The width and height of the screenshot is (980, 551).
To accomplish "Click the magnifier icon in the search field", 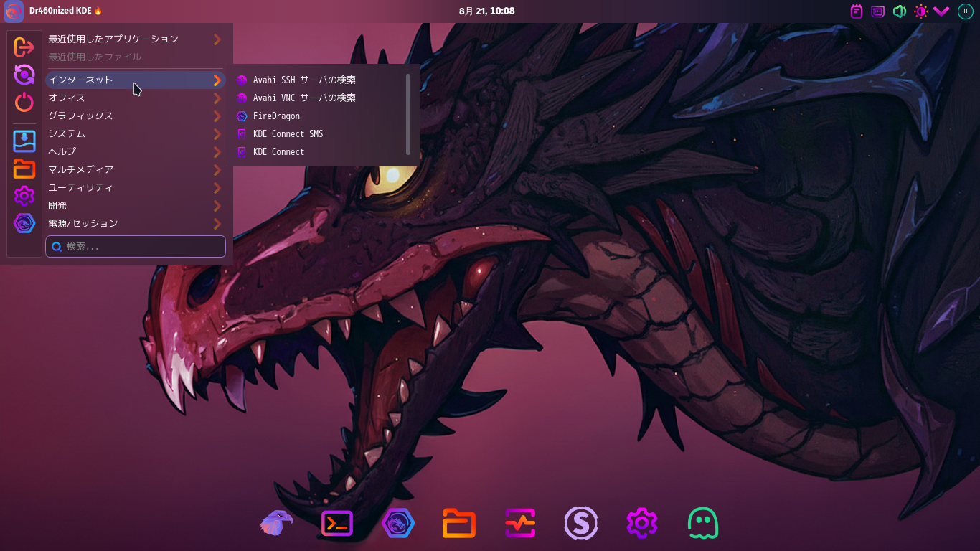I will click(x=57, y=247).
